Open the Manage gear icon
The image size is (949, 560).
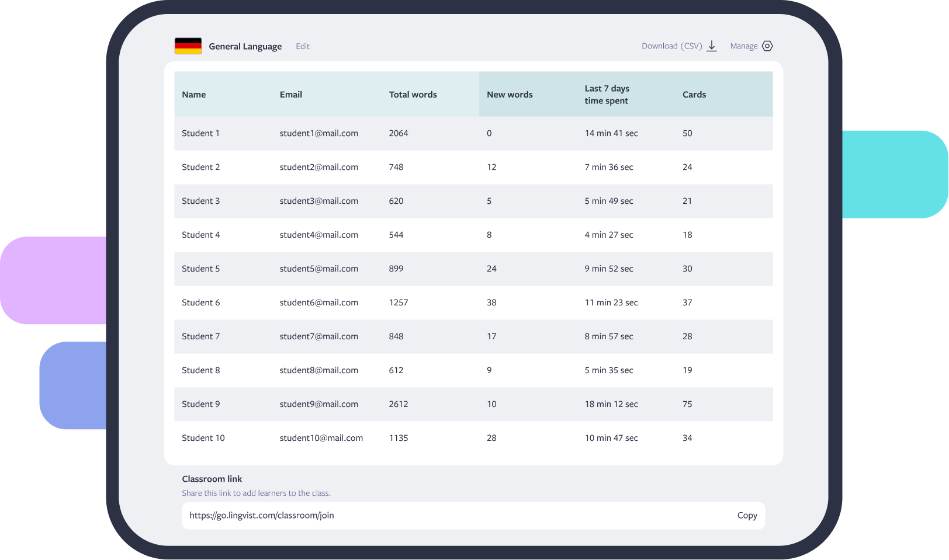point(767,46)
